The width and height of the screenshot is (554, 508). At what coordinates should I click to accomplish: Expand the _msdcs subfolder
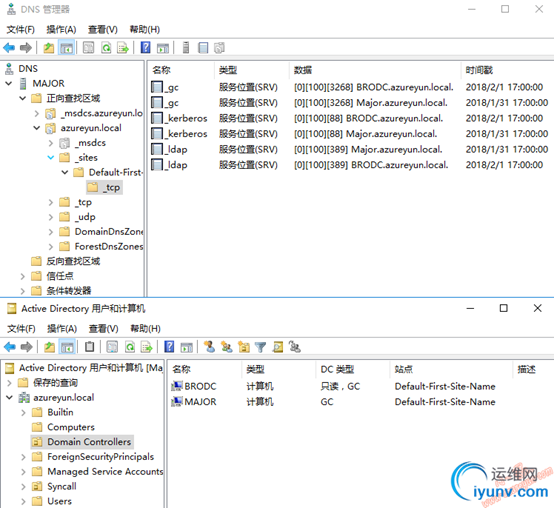(51, 143)
